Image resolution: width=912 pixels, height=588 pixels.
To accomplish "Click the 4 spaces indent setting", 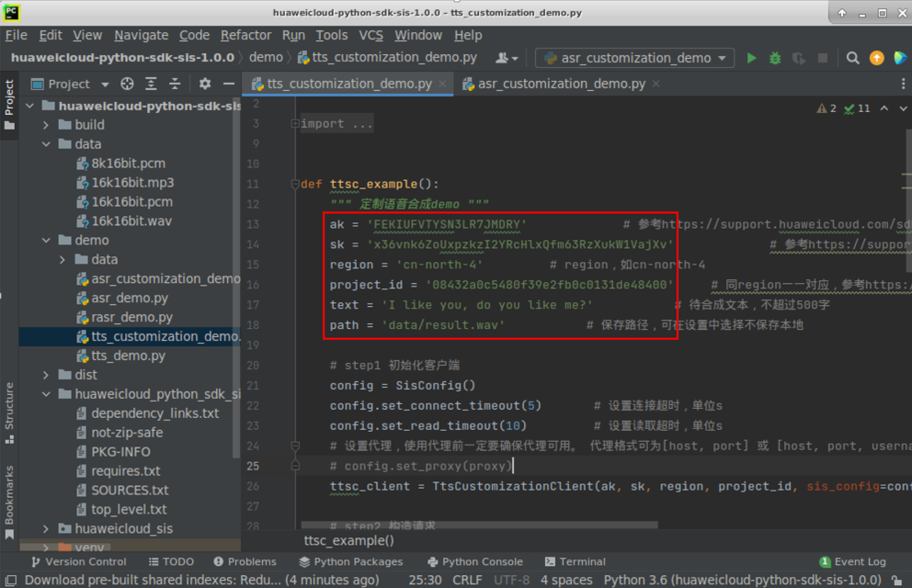I will 566,580.
